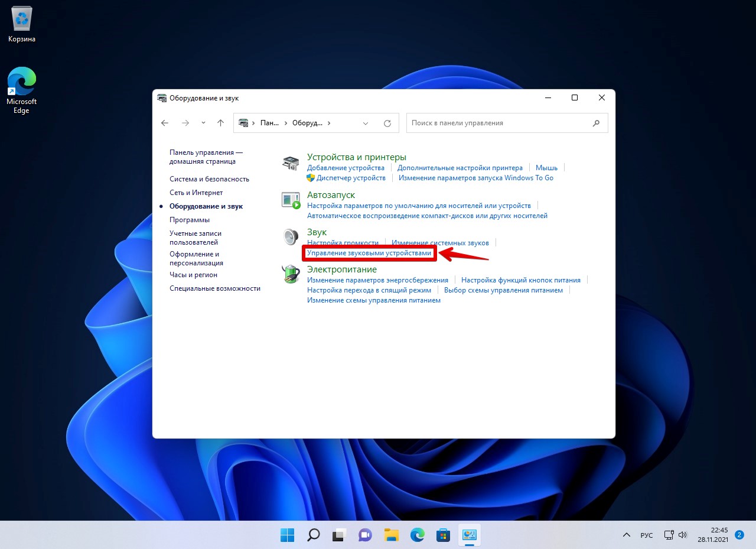The image size is (756, 549).
Task: Open Диспетчер устройств link
Action: click(351, 178)
